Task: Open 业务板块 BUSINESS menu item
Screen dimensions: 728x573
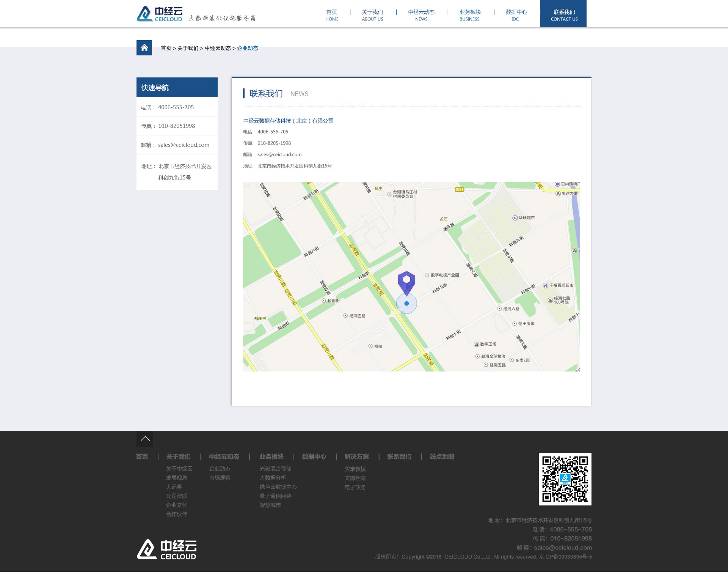Action: click(x=470, y=15)
